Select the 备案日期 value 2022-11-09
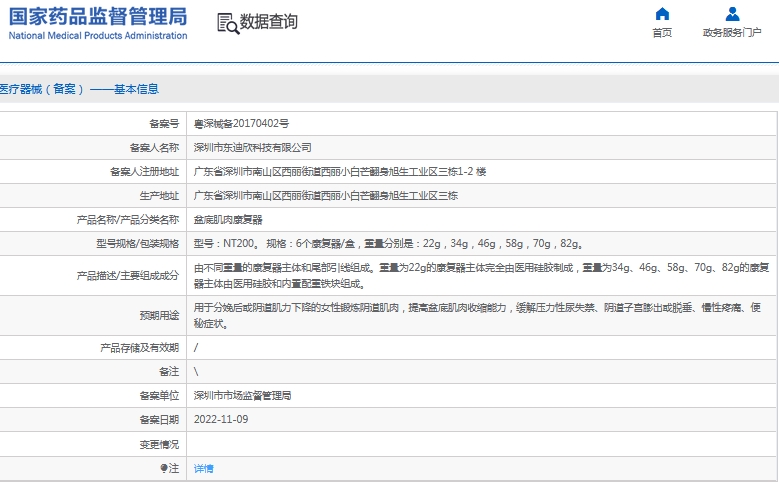 click(221, 419)
